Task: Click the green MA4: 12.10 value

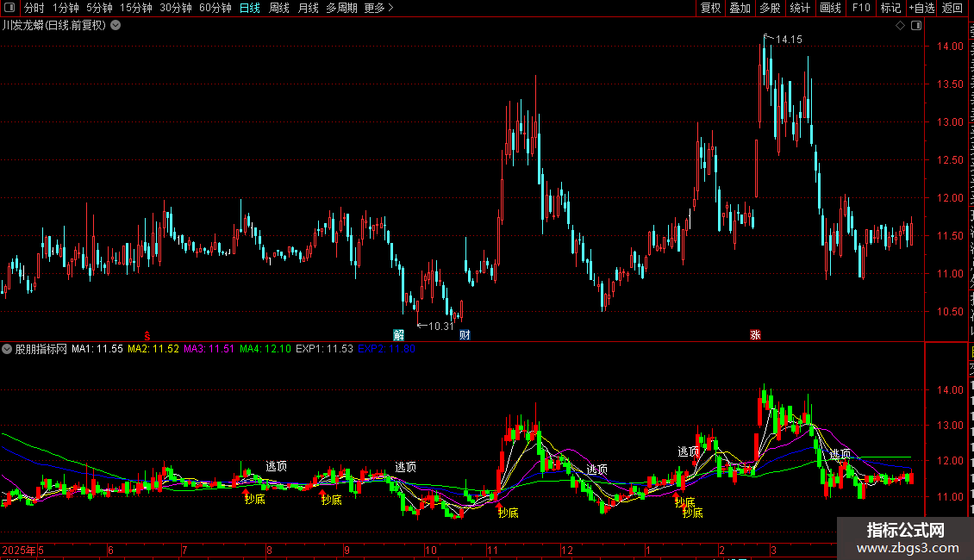Action: (x=265, y=349)
